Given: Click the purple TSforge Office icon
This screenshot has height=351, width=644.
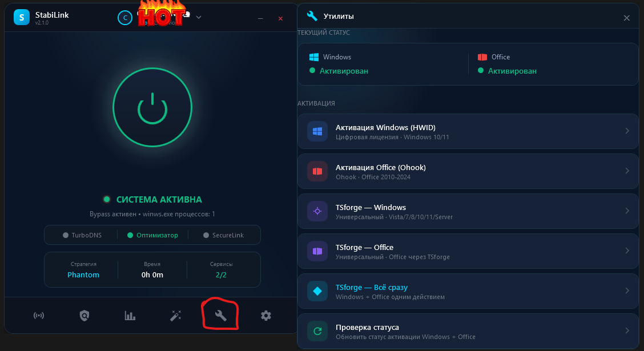Looking at the screenshot, I should point(317,251).
